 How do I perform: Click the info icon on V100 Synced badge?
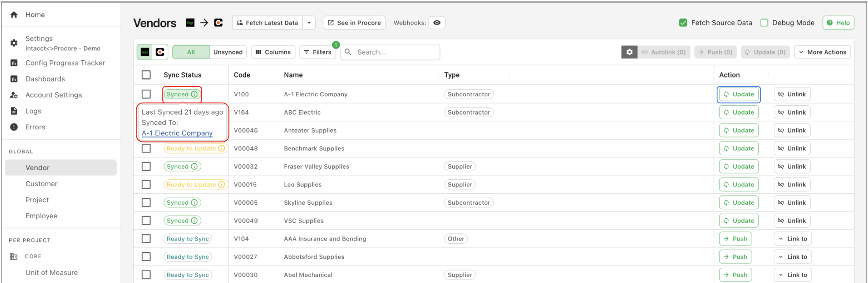pos(194,94)
